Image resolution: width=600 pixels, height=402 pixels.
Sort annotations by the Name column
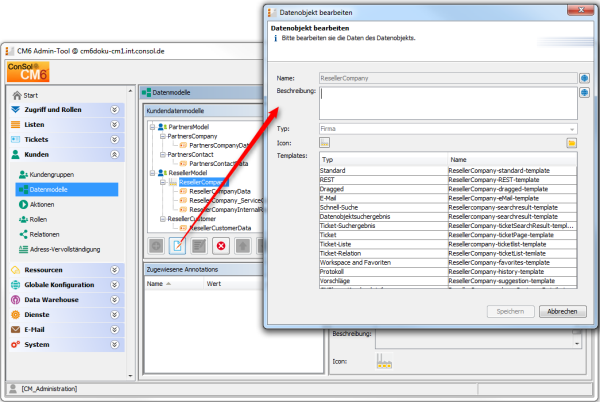pos(174,283)
